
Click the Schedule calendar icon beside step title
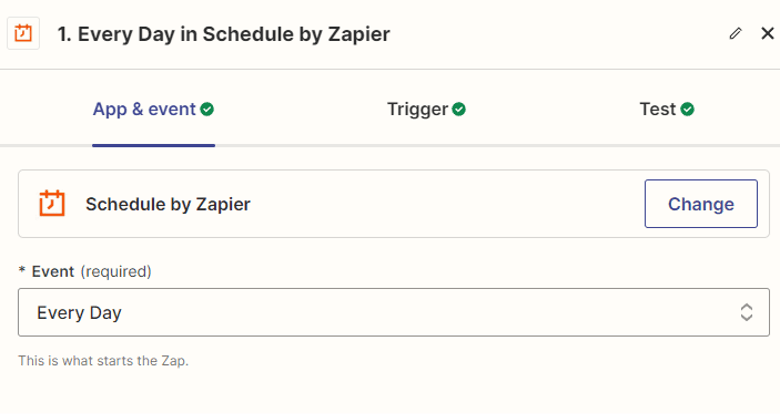click(23, 33)
